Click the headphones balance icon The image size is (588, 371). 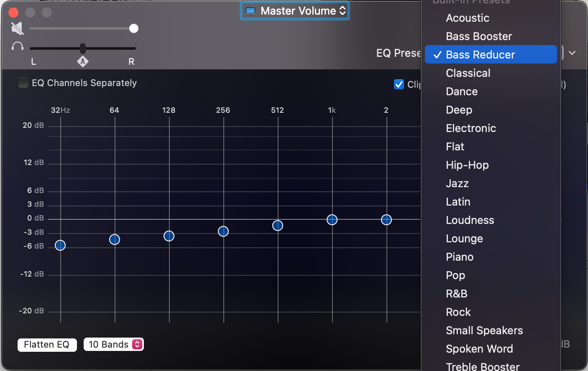pos(18,46)
